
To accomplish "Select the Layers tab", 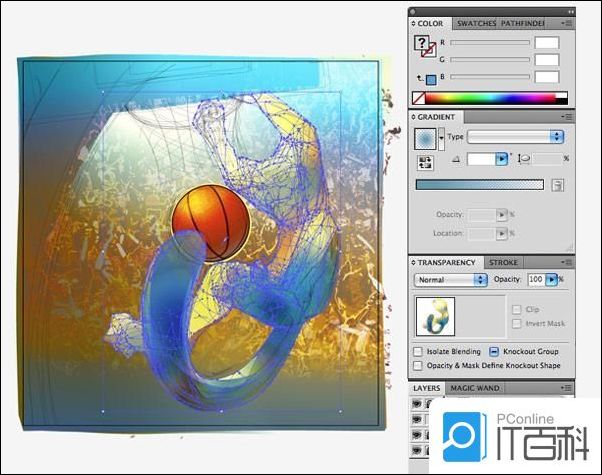I will pyautogui.click(x=427, y=388).
